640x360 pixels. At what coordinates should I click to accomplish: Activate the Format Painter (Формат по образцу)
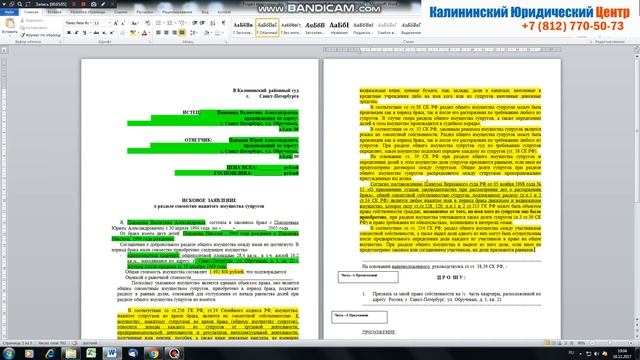41,35
